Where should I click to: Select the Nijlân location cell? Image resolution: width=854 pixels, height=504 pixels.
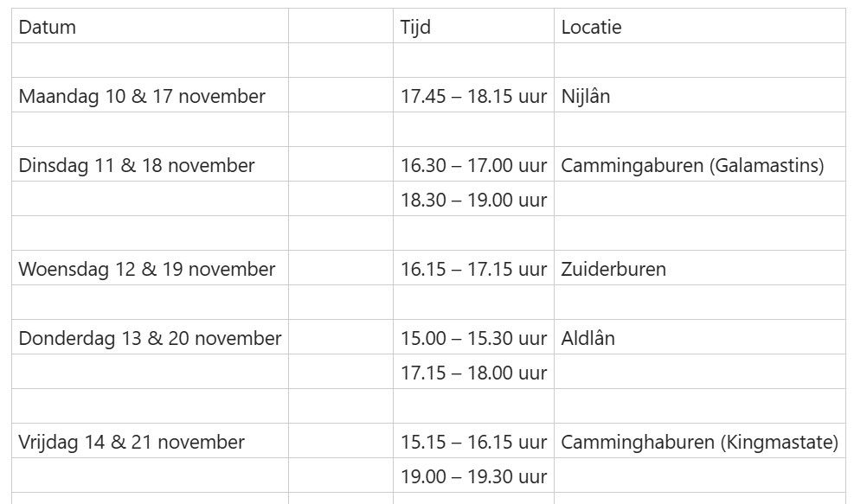click(586, 96)
